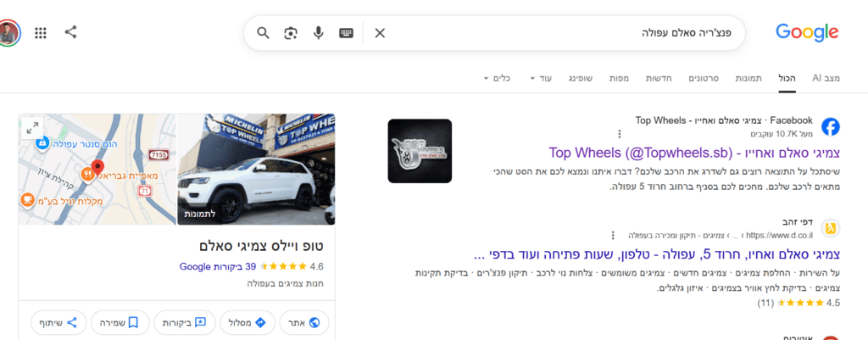Open more options for Facebook result
Screen dimensions: 868x340
pos(620,133)
